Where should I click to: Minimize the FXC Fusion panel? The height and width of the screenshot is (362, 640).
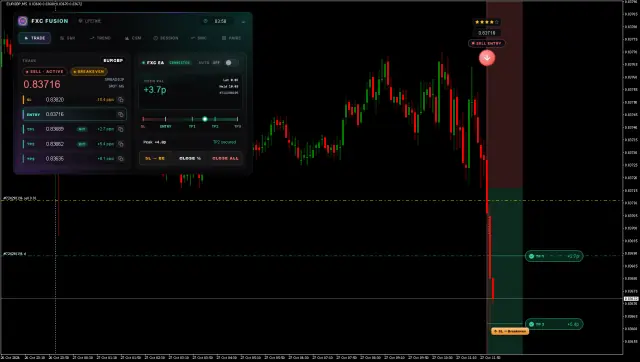[243, 21]
